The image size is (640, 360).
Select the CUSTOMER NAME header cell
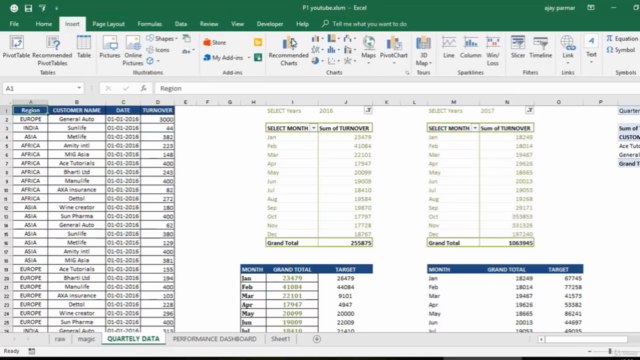click(x=76, y=110)
